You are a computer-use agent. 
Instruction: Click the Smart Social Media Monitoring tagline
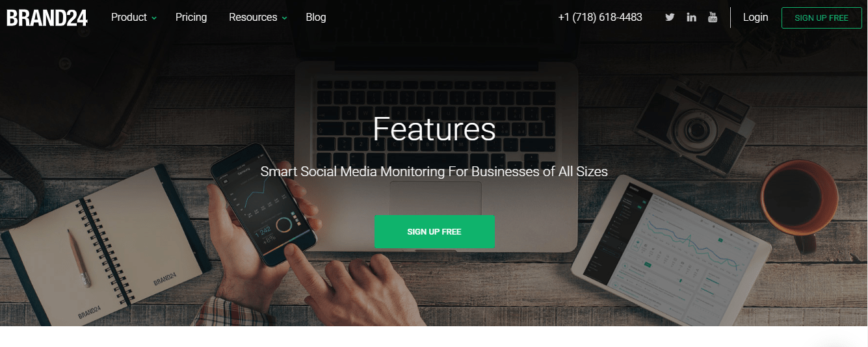pos(434,172)
